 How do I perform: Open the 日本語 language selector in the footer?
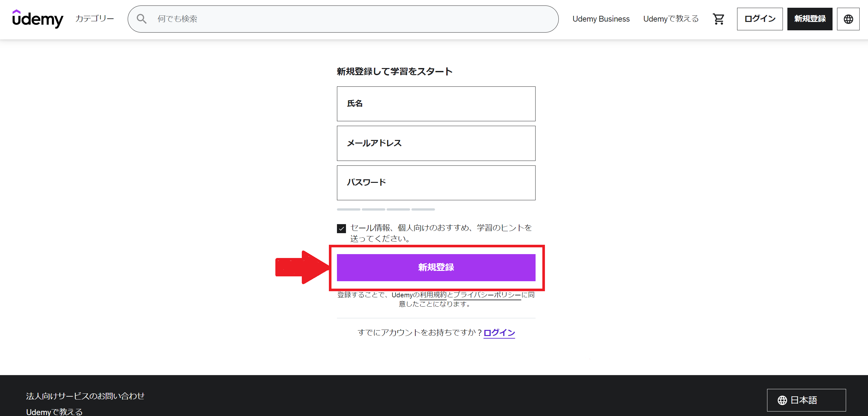click(806, 400)
